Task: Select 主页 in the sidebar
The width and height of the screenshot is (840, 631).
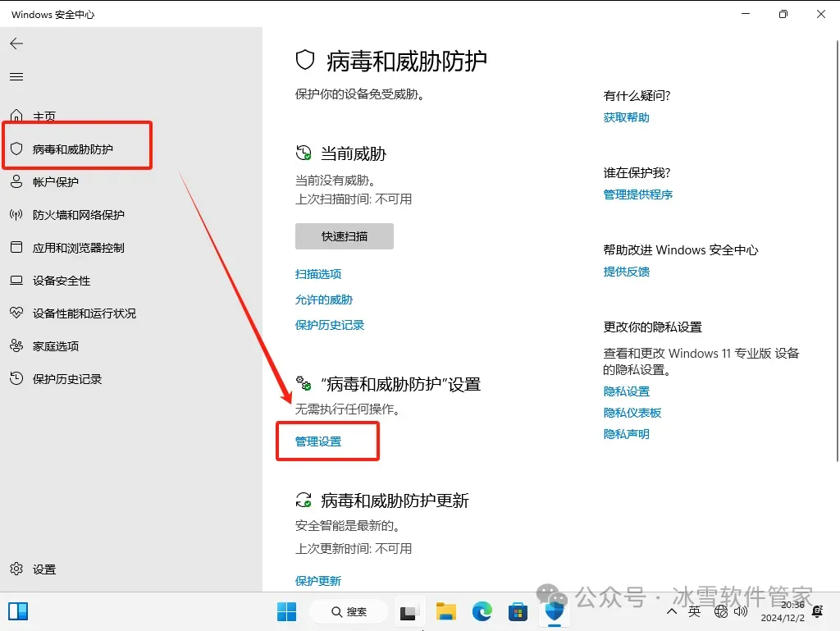Action: pos(44,117)
